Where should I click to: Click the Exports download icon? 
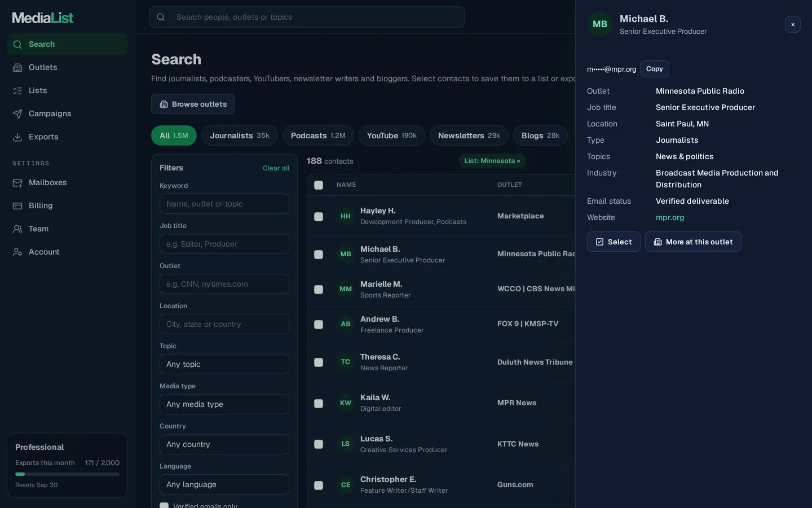pyautogui.click(x=17, y=137)
